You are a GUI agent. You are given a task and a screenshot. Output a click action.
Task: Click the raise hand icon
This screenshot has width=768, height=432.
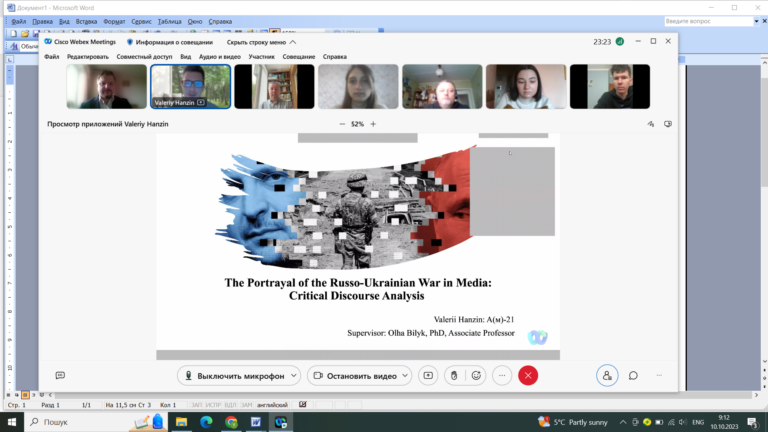(454, 376)
